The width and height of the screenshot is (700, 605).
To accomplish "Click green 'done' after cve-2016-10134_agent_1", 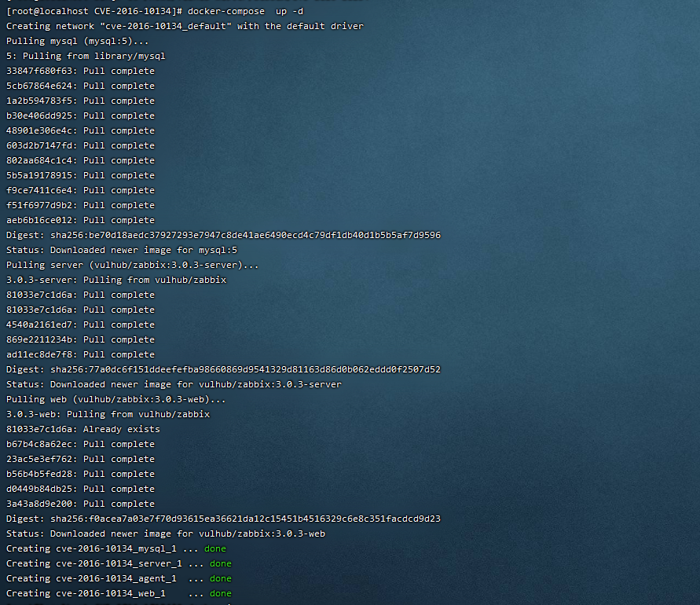I will 221,578.
